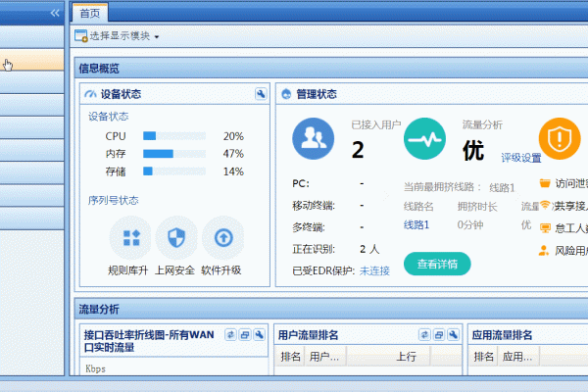Click the 已接入用户 blue users icon
The width and height of the screenshot is (588, 392).
(x=314, y=139)
